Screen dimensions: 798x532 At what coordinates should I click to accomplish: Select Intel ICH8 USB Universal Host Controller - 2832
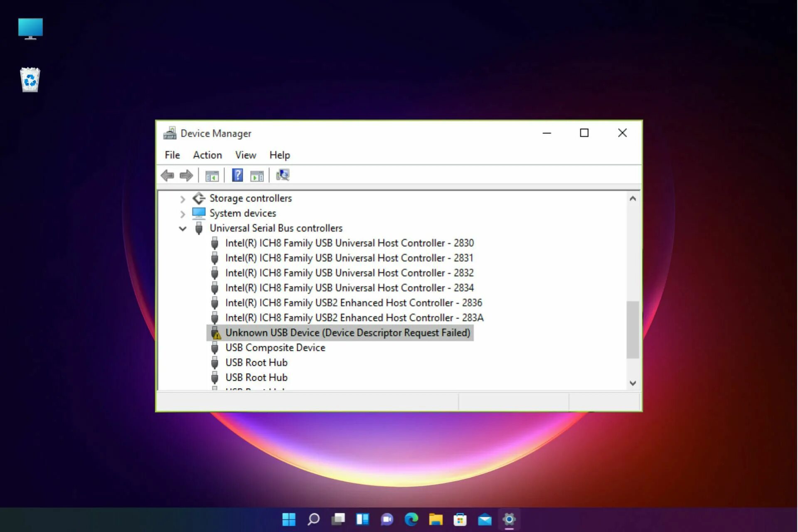[x=350, y=273]
